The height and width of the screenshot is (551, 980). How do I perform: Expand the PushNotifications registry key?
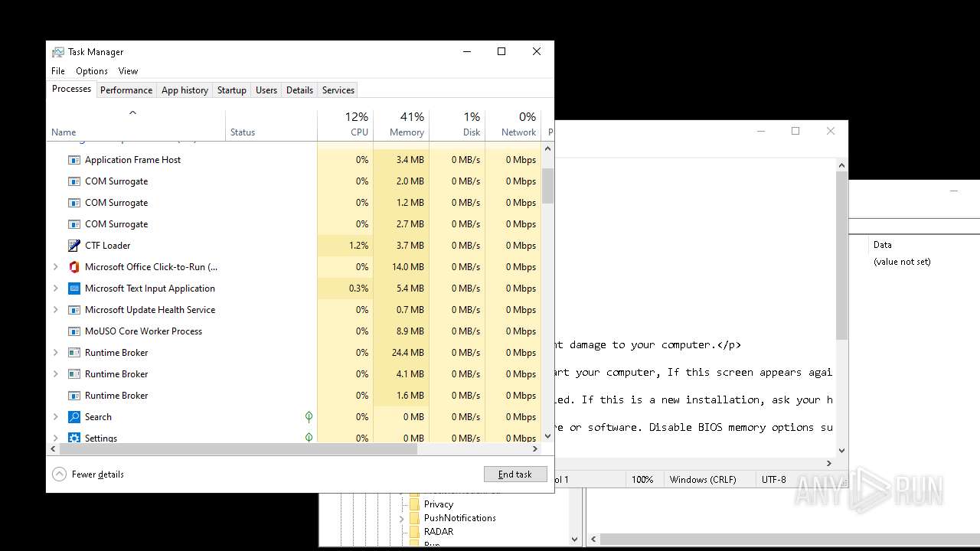(x=401, y=518)
